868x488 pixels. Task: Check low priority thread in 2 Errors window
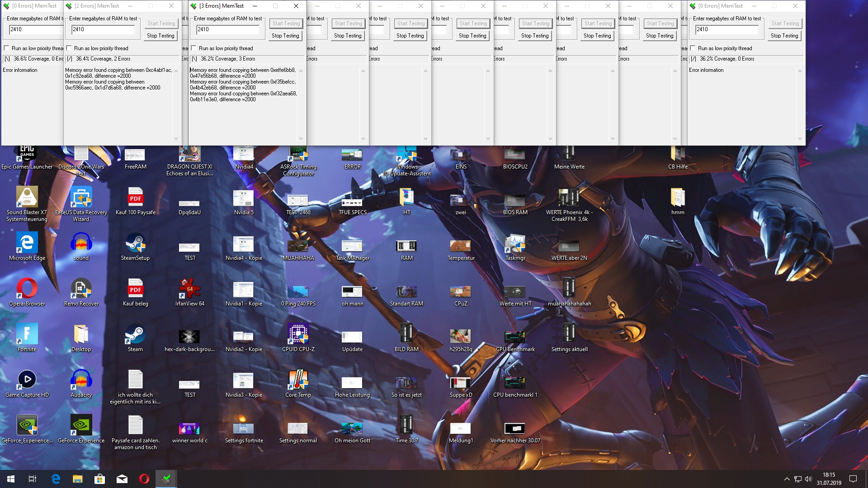(x=69, y=48)
